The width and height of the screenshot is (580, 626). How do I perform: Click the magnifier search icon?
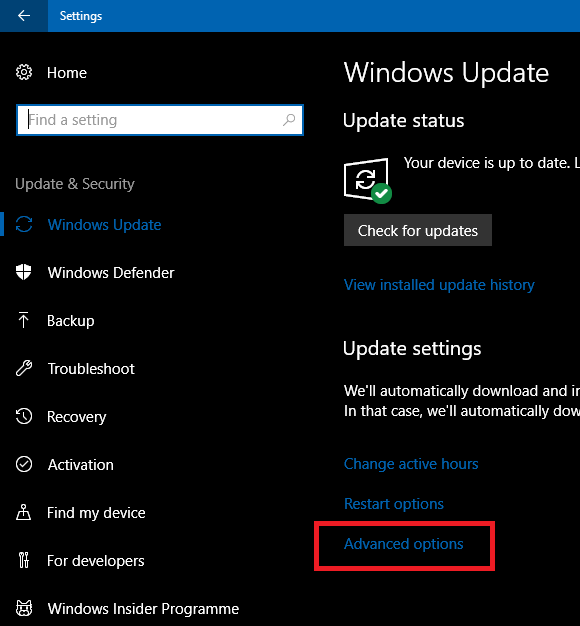pyautogui.click(x=289, y=120)
